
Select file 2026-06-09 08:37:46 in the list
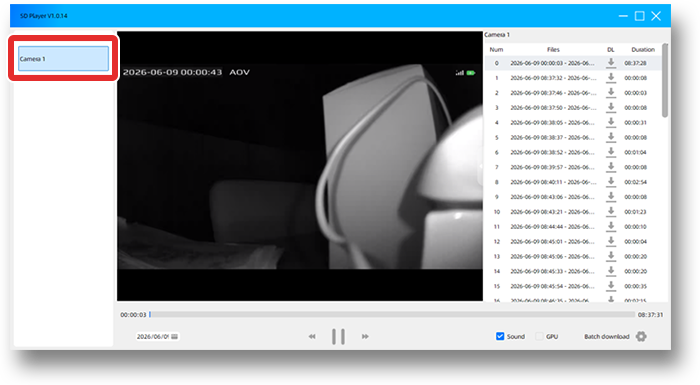click(553, 93)
